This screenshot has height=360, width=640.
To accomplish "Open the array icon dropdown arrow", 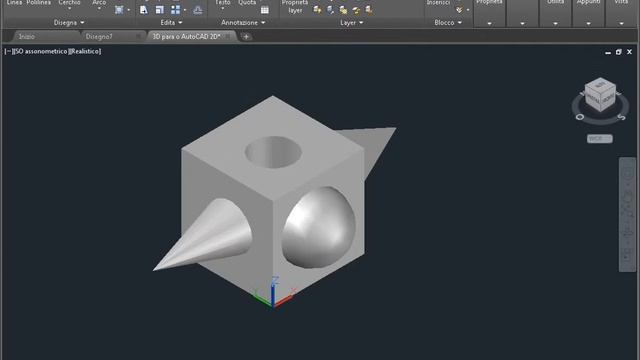I will [x=185, y=10].
